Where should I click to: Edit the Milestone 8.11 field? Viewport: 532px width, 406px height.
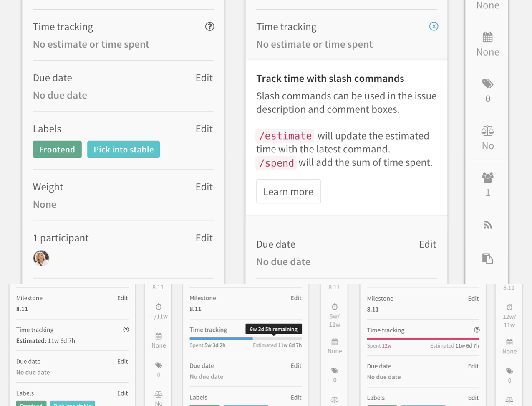point(122,298)
